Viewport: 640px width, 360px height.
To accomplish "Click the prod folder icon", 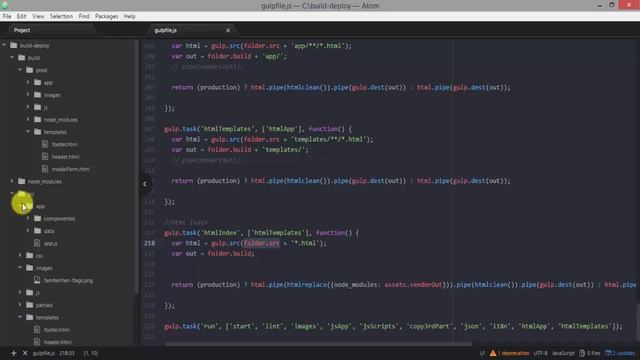I will coord(29,70).
